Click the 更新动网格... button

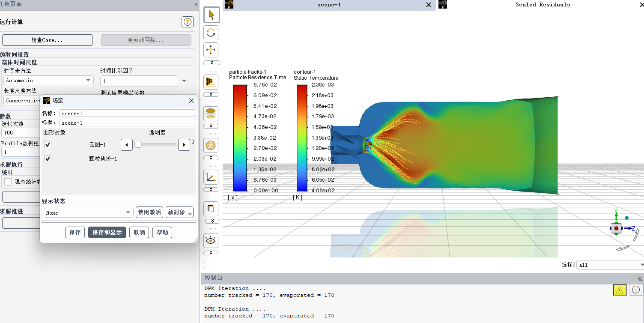tap(146, 40)
